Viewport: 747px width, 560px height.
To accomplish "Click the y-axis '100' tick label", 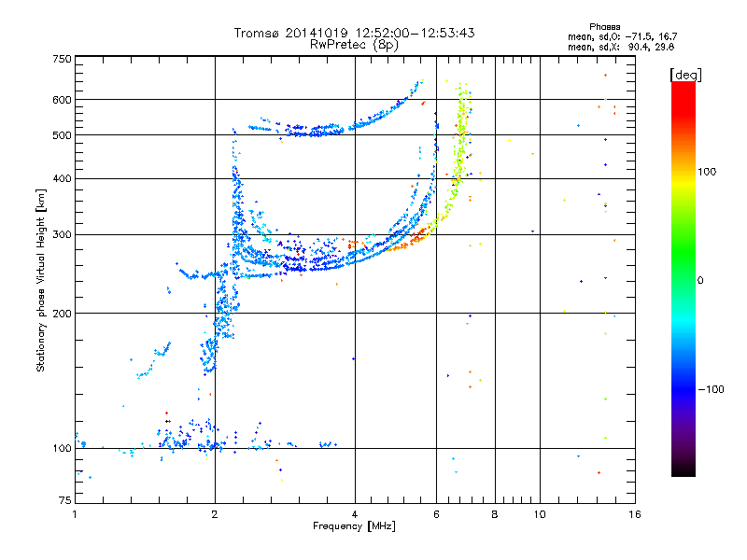I will pos(62,449).
